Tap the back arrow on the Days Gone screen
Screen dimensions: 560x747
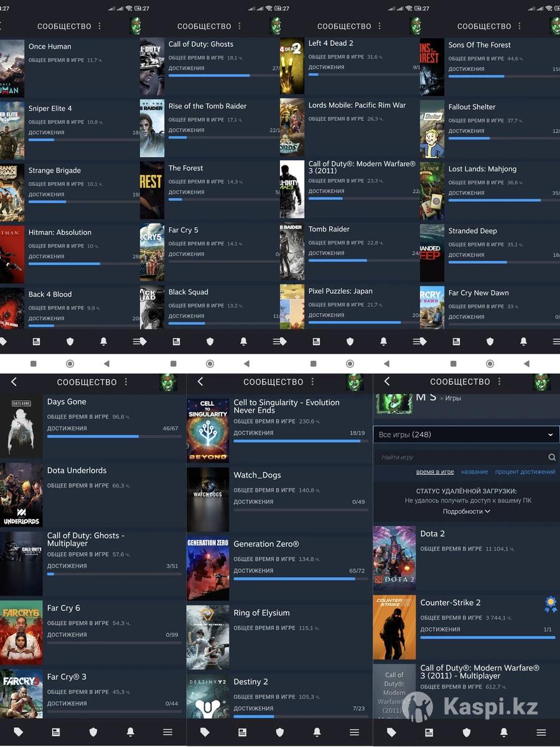14,382
